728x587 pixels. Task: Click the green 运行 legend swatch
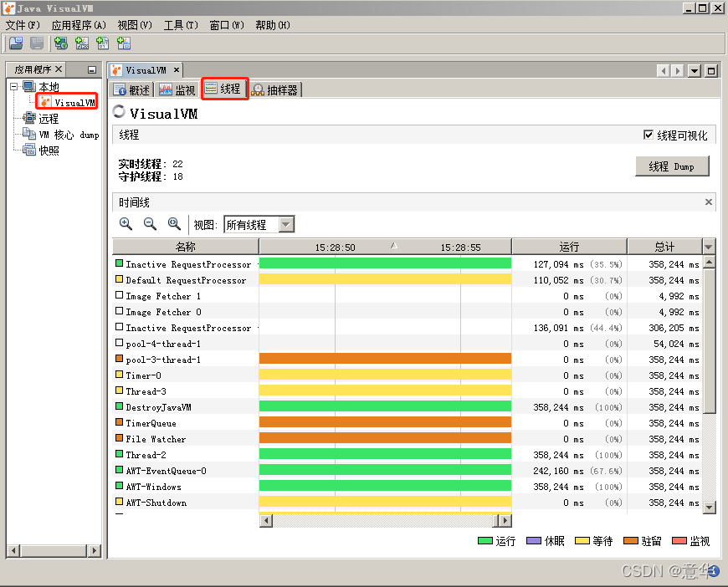[x=484, y=541]
